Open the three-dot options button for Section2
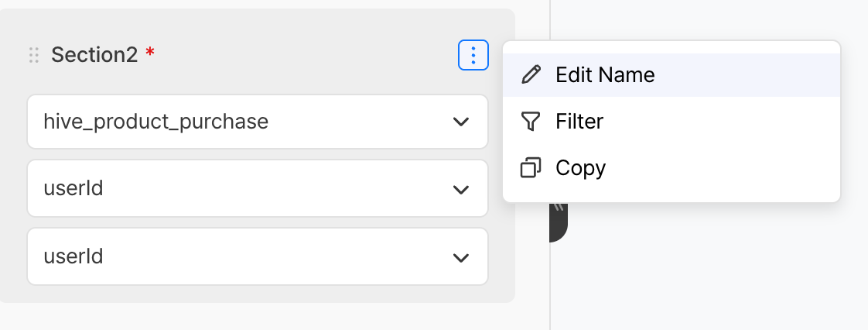 click(473, 55)
